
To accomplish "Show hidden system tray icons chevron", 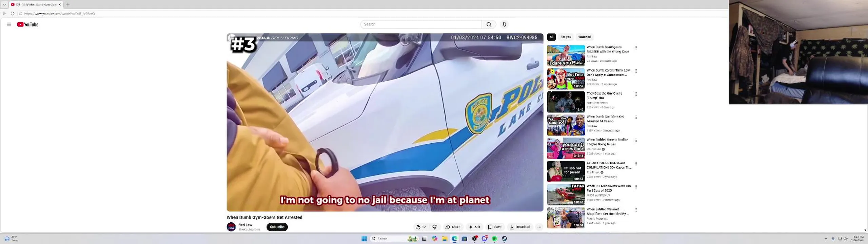I will coord(826,239).
